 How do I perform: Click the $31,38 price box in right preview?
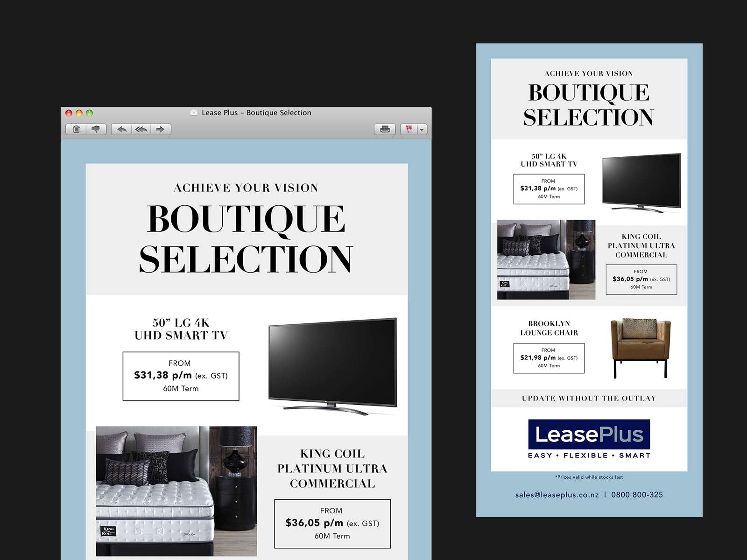(x=549, y=189)
